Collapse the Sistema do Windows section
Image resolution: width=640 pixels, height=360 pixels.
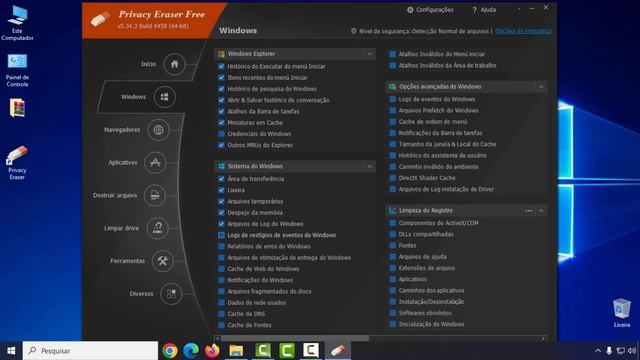click(370, 167)
